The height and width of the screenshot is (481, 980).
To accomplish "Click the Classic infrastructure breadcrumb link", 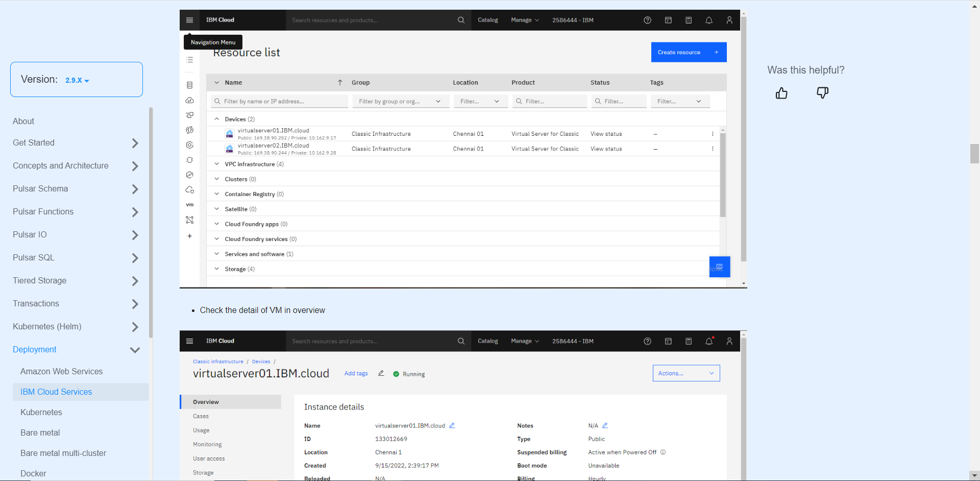I will [x=218, y=362].
